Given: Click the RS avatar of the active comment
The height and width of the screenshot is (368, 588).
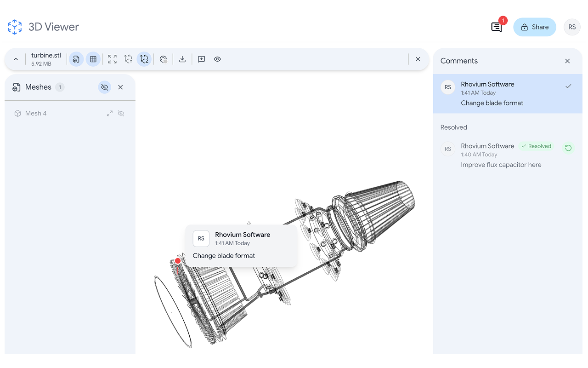Looking at the screenshot, I should pos(448,87).
